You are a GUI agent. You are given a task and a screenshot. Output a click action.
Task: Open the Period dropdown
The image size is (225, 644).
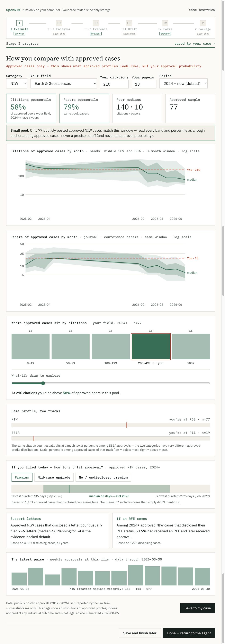coord(183,84)
